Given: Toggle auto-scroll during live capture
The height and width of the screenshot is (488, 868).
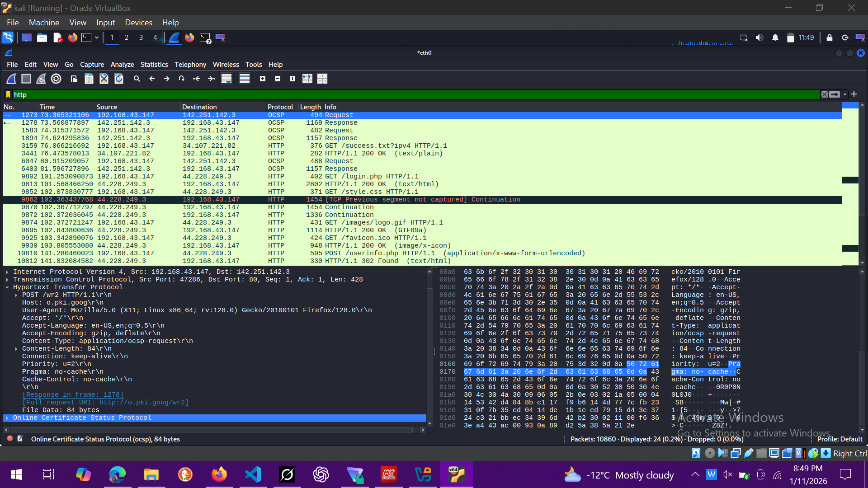Looking at the screenshot, I should pos(226,79).
